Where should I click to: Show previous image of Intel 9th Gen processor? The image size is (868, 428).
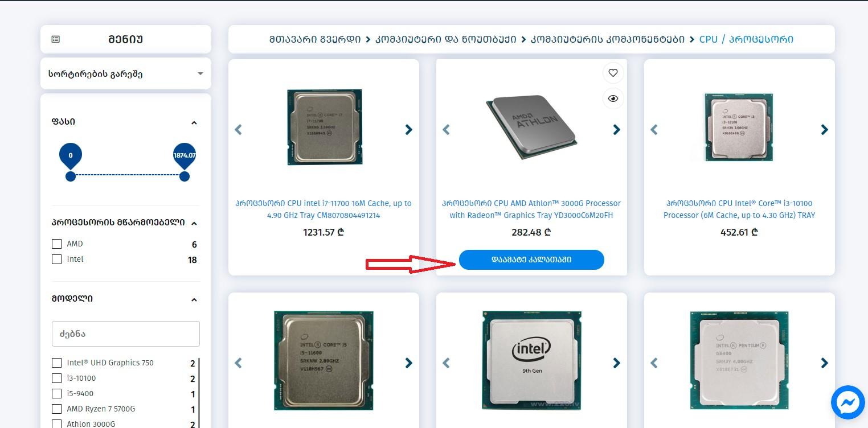[446, 363]
